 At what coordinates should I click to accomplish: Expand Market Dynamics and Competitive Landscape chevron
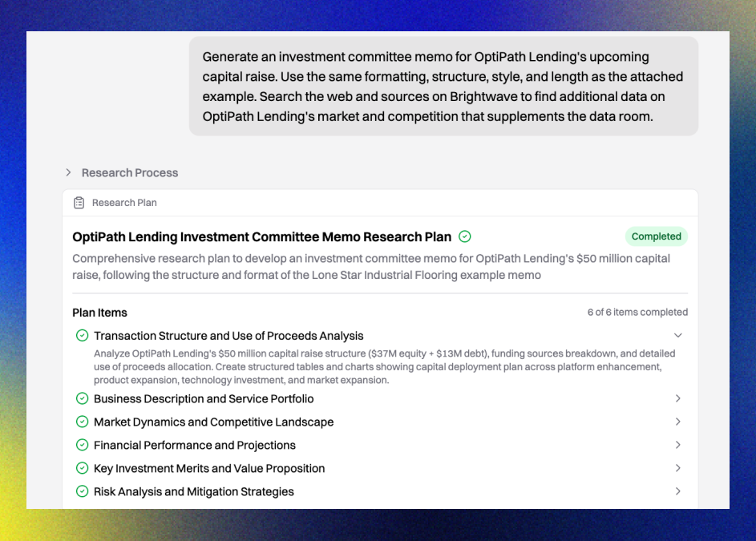point(678,422)
